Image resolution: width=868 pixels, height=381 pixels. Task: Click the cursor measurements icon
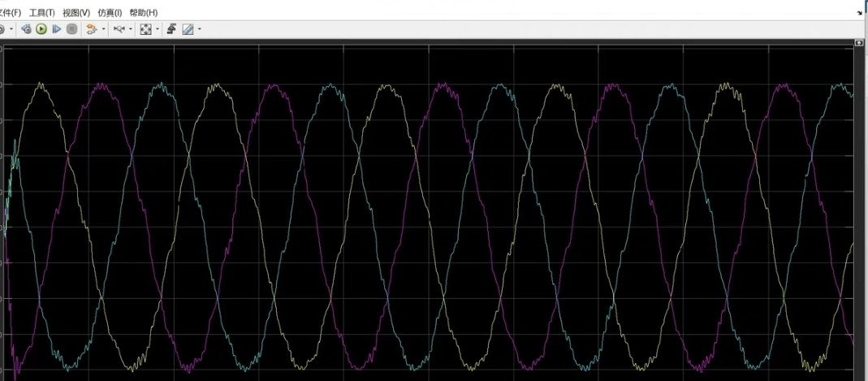pos(171,28)
